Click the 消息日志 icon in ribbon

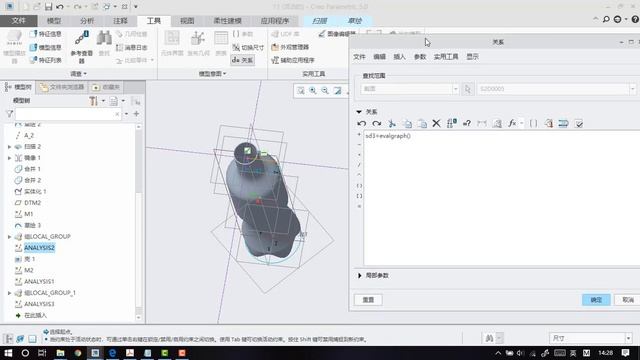pos(119,47)
